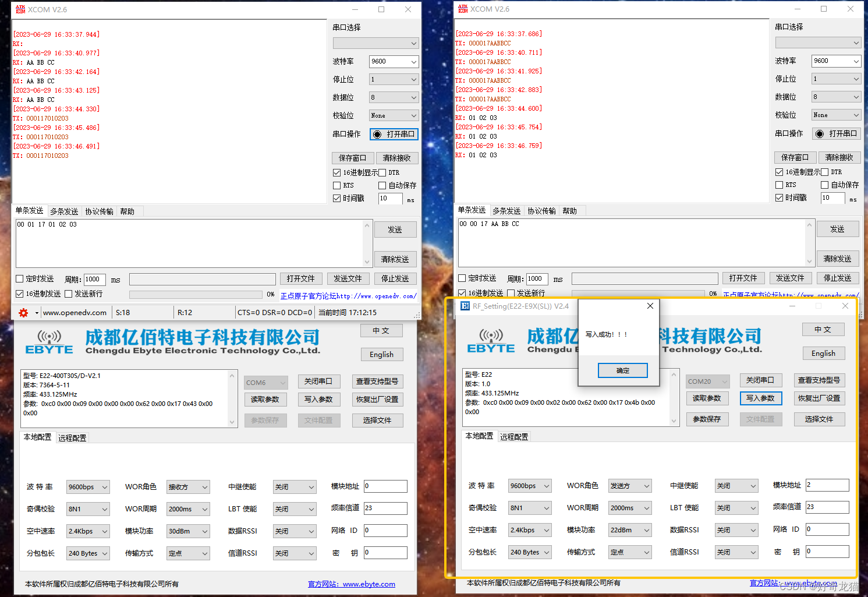Click 打开文件 in left XCOM window
Screen dimensions: 868x597
point(301,279)
